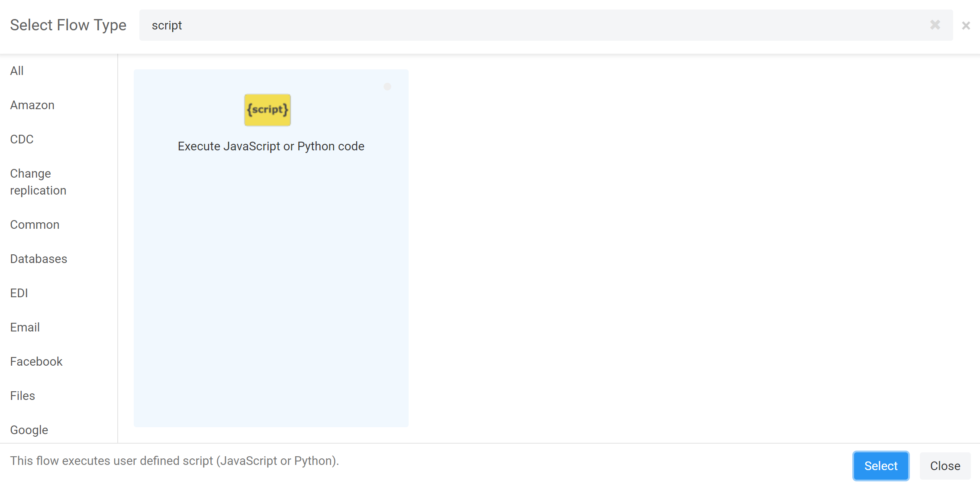This screenshot has height=487, width=980.
Task: Clear the search field with the X icon
Action: point(935,25)
